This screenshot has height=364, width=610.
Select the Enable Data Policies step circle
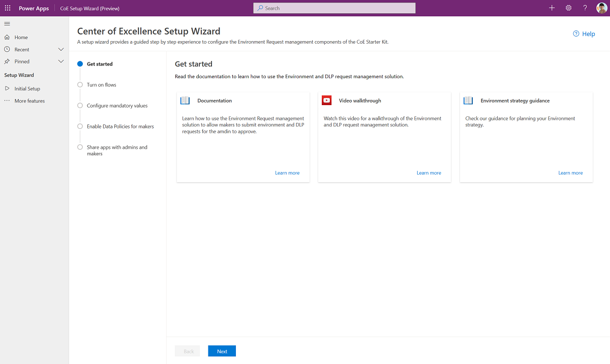point(80,126)
